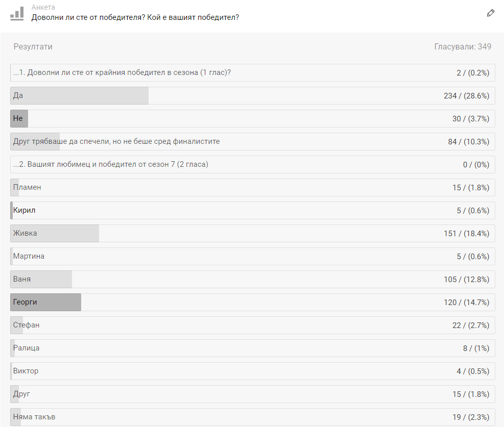
Task: Click the pencil edit icon
Action: 491,13
